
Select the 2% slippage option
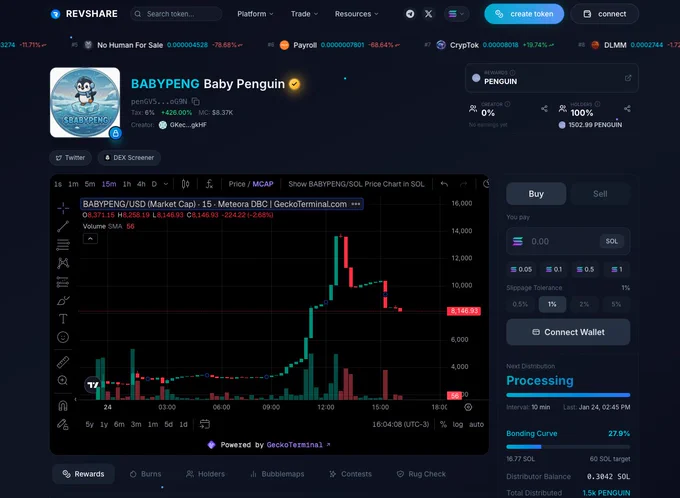(584, 304)
